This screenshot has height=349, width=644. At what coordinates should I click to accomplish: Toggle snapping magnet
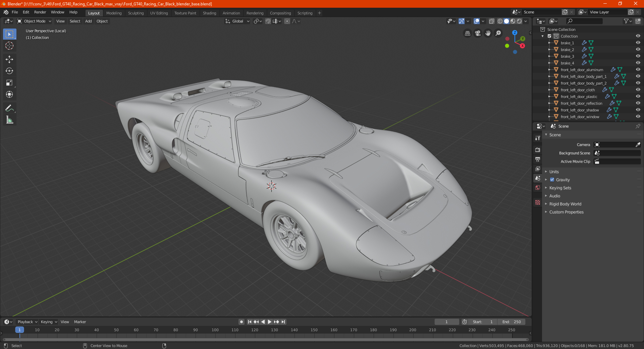[268, 21]
